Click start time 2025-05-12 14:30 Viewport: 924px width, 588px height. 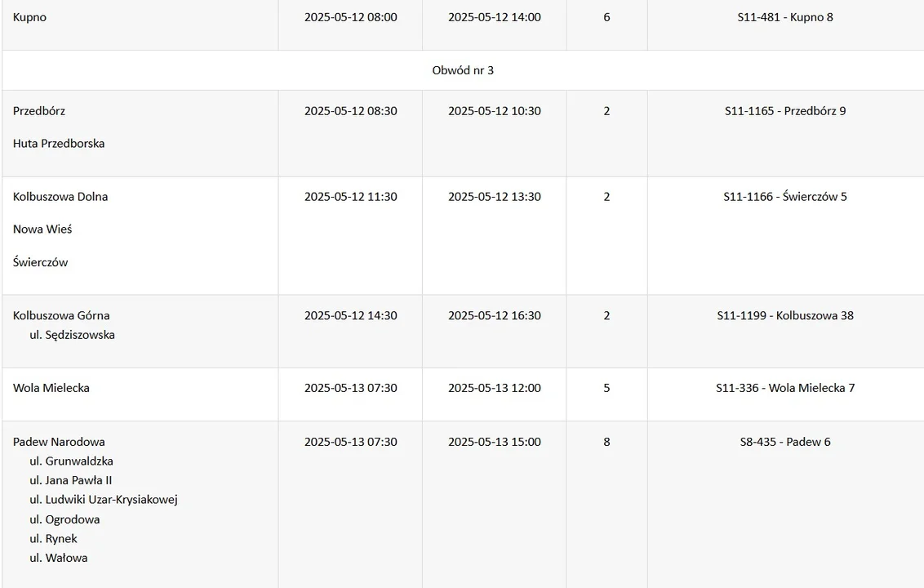pos(351,315)
